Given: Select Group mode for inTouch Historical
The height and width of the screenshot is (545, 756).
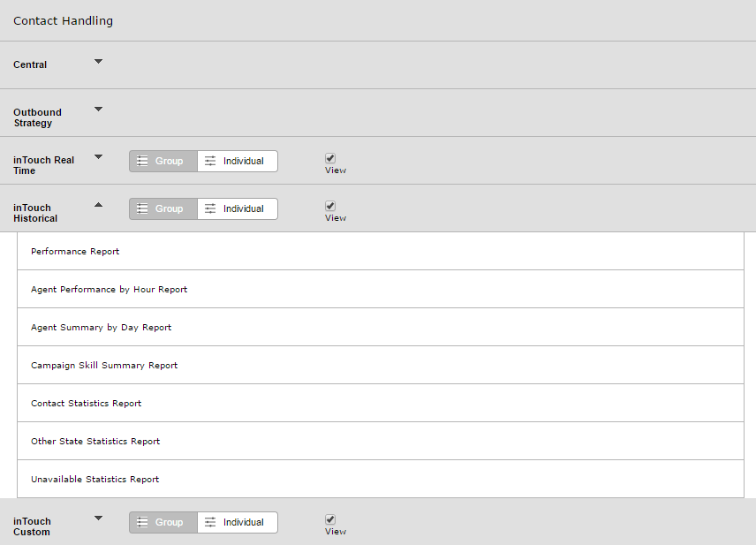Looking at the screenshot, I should click(x=163, y=208).
